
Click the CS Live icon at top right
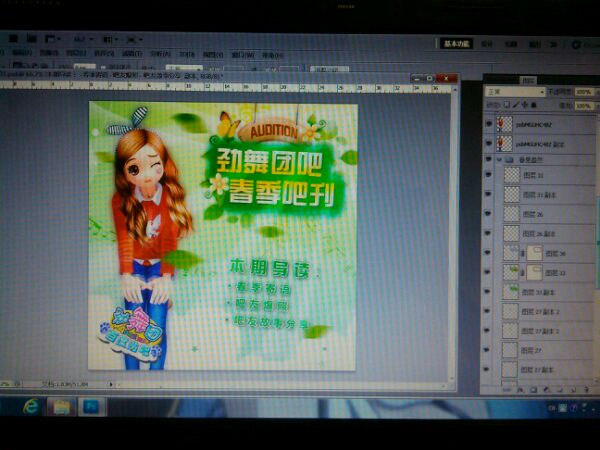(x=576, y=45)
